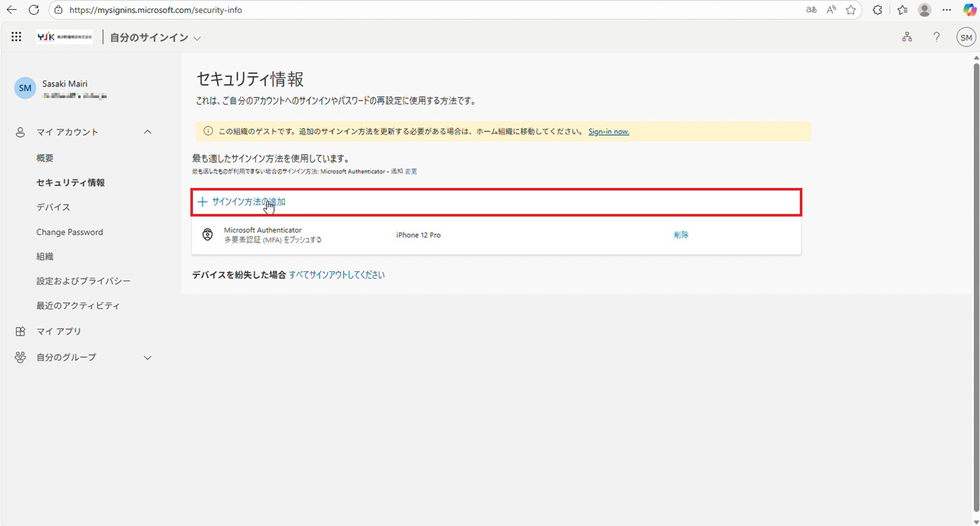Add page to favorites with star icon

[x=850, y=10]
